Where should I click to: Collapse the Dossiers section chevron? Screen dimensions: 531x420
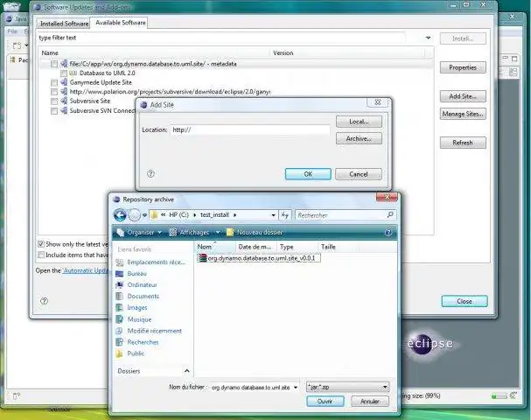tap(186, 371)
